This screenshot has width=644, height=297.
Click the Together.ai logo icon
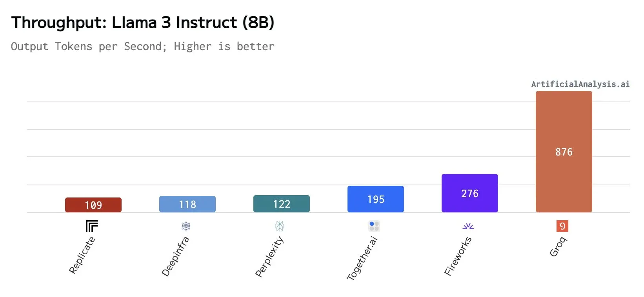pos(374,226)
